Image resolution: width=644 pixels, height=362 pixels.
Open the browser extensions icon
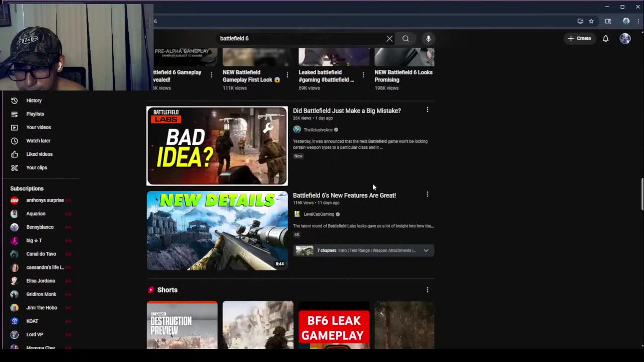[608, 21]
